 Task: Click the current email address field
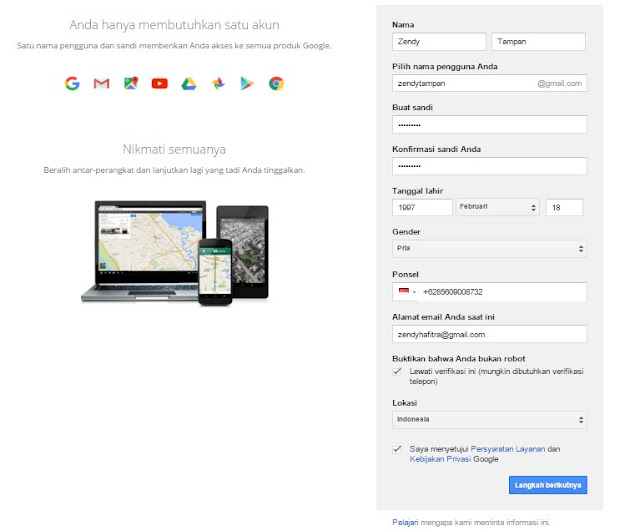tap(489, 334)
